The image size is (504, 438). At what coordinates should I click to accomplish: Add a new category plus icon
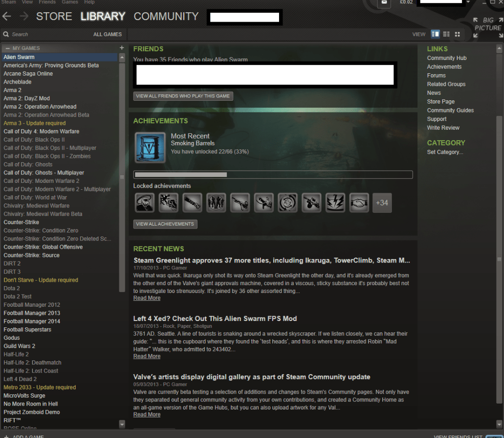(x=122, y=48)
